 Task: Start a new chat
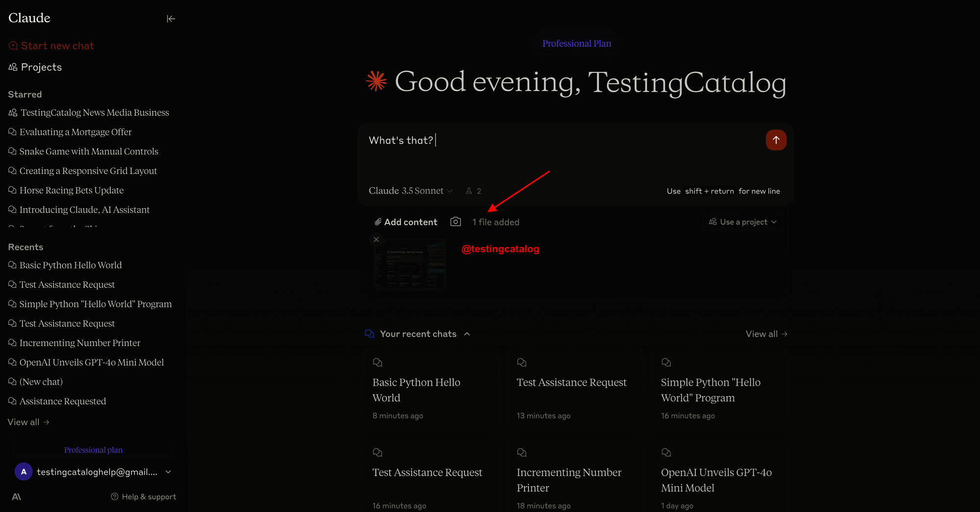click(57, 46)
